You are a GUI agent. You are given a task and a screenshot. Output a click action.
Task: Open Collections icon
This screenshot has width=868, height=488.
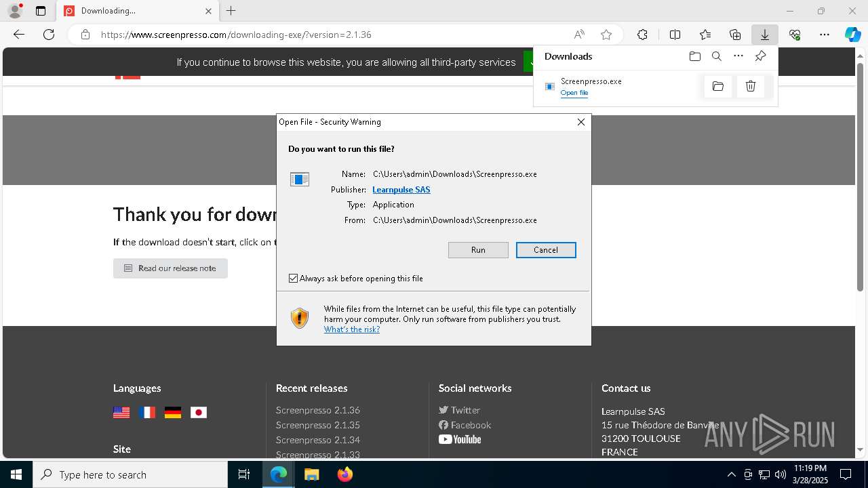point(735,35)
